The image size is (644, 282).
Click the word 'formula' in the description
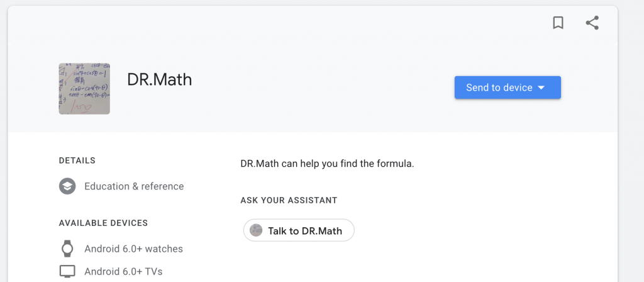click(396, 164)
